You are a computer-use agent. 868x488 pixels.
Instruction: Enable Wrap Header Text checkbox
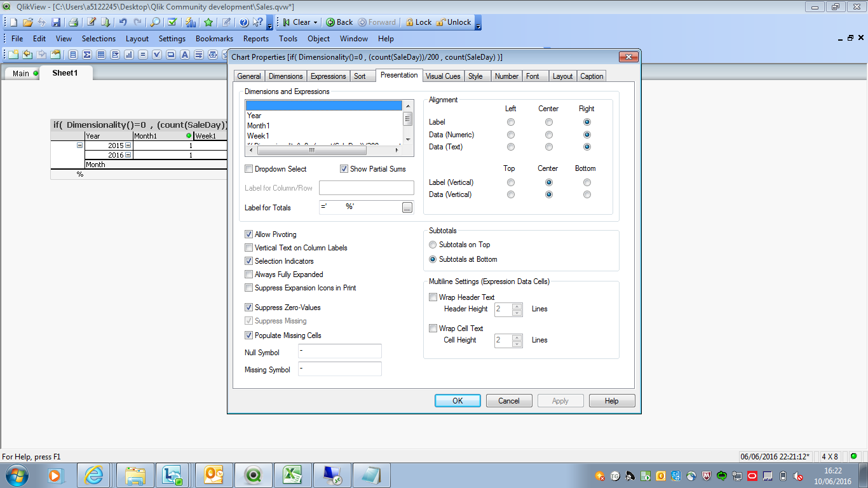433,297
